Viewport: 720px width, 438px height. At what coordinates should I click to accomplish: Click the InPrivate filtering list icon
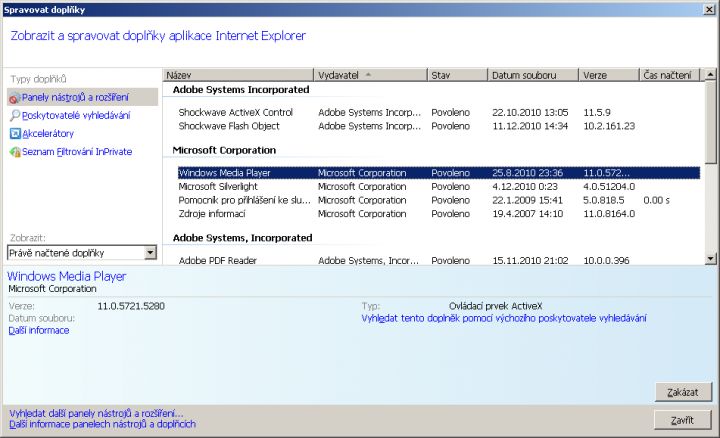pyautogui.click(x=15, y=152)
